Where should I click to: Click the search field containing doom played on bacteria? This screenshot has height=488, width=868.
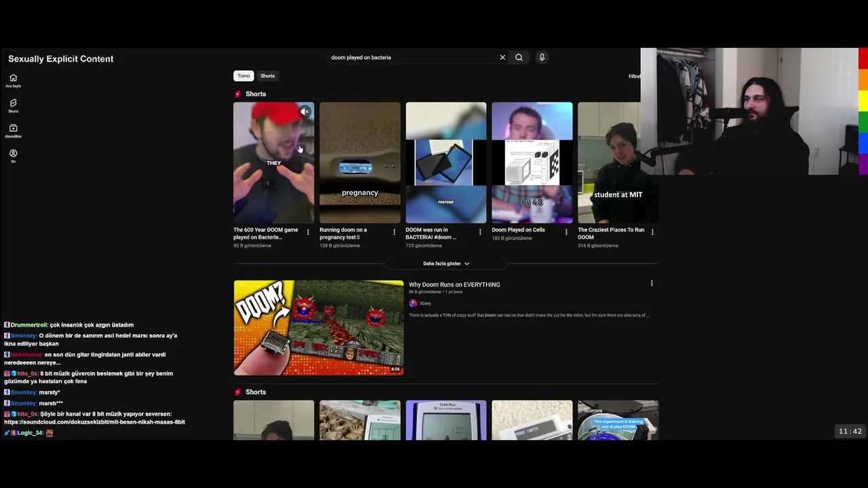pos(412,58)
